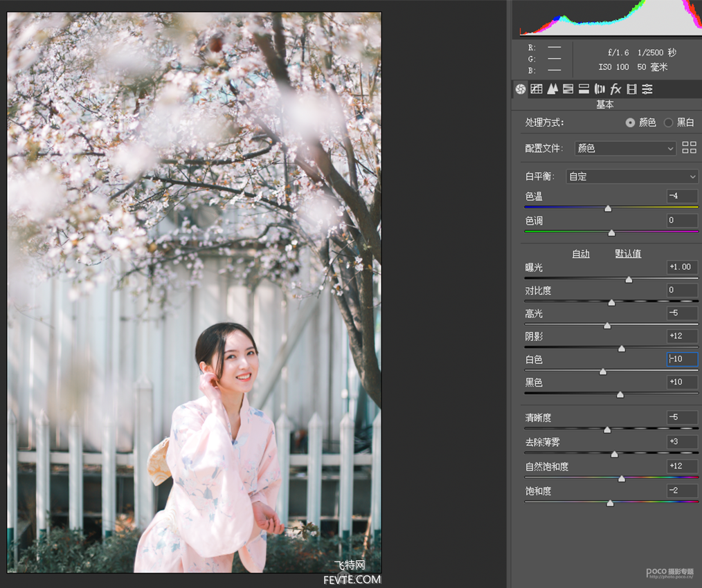
Task: Click the 曝光 exposure slider handle
Action: point(629,279)
